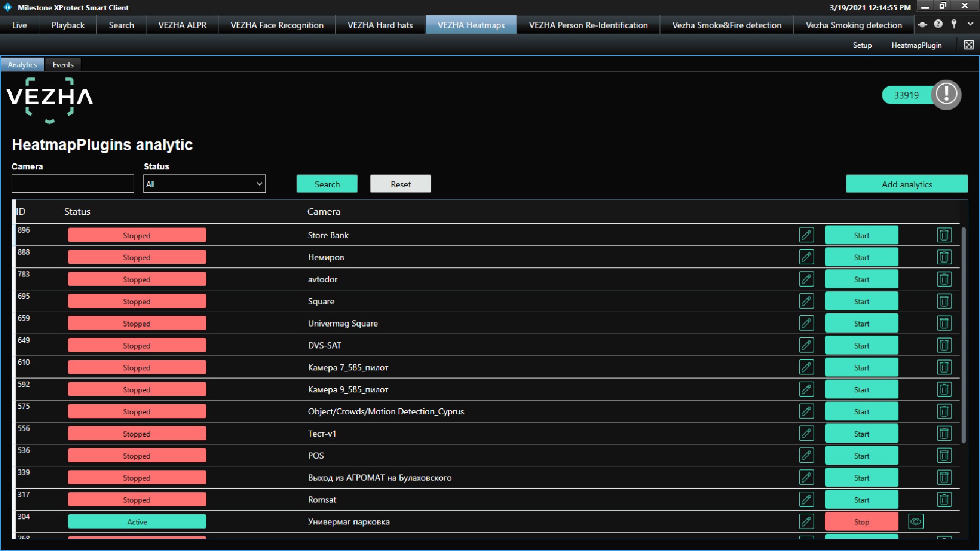Open Setup in the toolbar
Viewport: 980px width, 551px height.
(x=862, y=45)
